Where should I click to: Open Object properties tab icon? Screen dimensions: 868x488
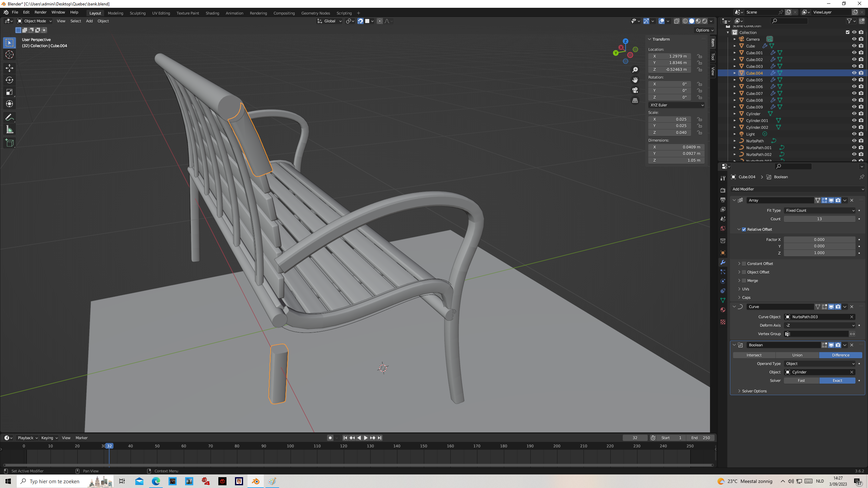click(723, 253)
